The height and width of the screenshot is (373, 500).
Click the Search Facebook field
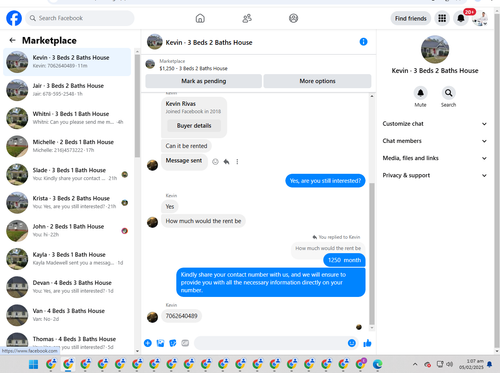80,18
